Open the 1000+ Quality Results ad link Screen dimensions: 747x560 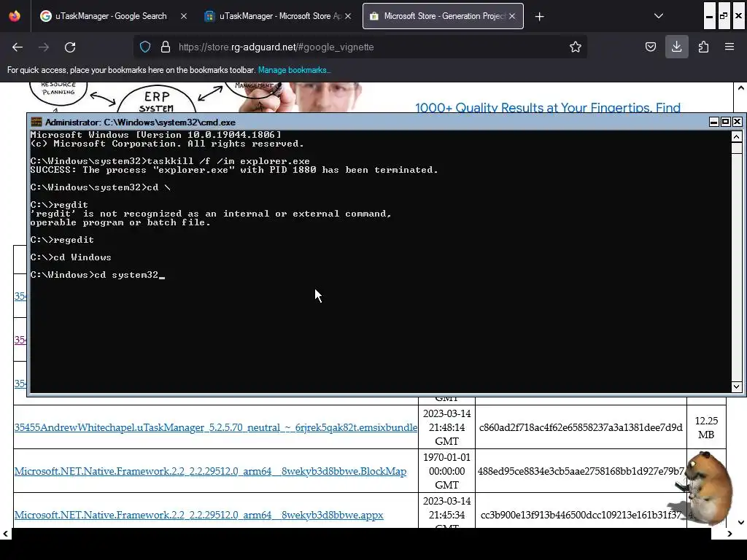pos(547,108)
